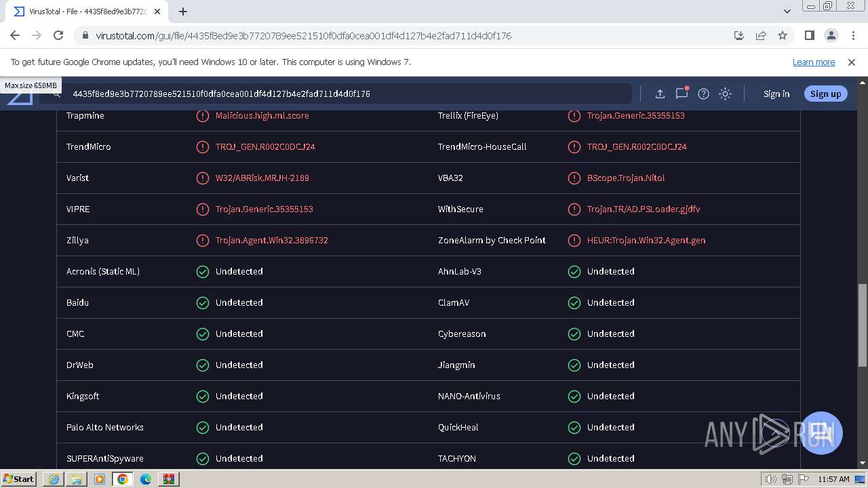
Task: Open the help question mark icon
Action: pyautogui.click(x=703, y=94)
